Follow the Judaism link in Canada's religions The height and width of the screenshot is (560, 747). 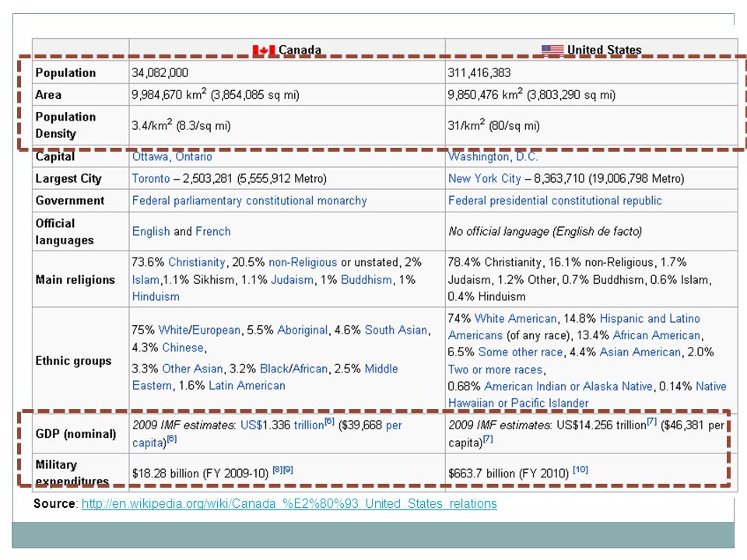tap(292, 280)
